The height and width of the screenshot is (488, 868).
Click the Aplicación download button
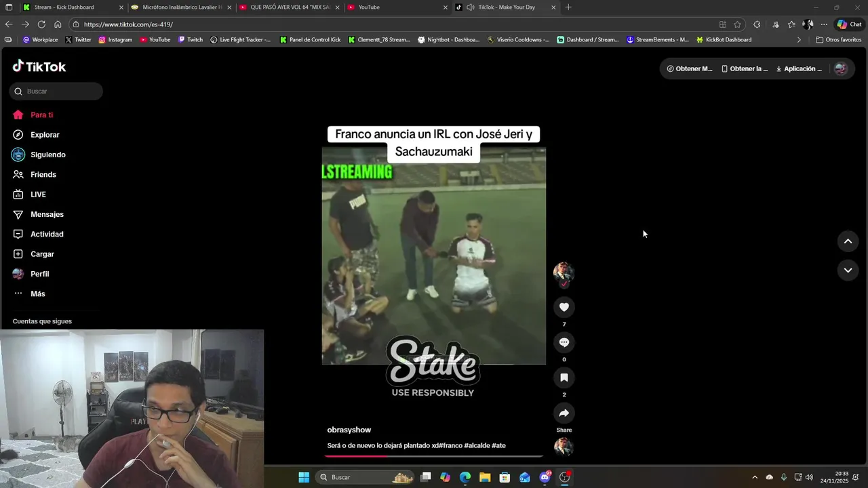pyautogui.click(x=799, y=68)
